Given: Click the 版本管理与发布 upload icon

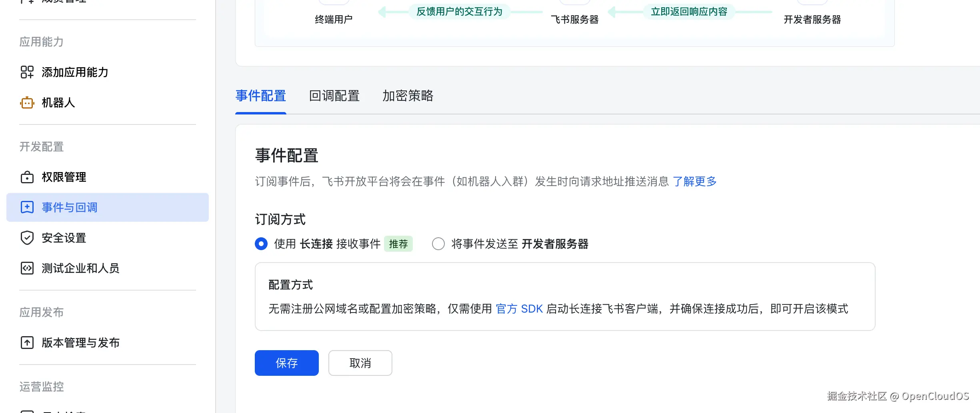Looking at the screenshot, I should 27,343.
